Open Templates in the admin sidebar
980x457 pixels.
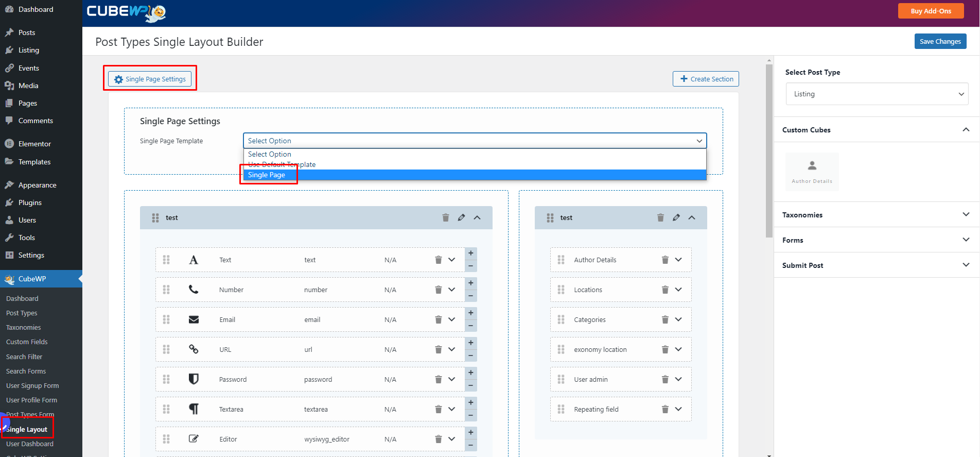pos(34,162)
